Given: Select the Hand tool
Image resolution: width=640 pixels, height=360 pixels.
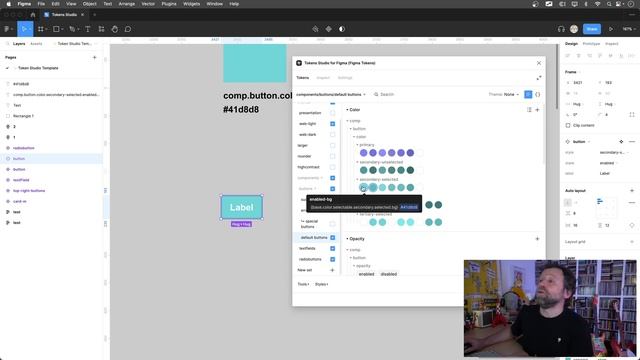Looking at the screenshot, I should [x=115, y=29].
